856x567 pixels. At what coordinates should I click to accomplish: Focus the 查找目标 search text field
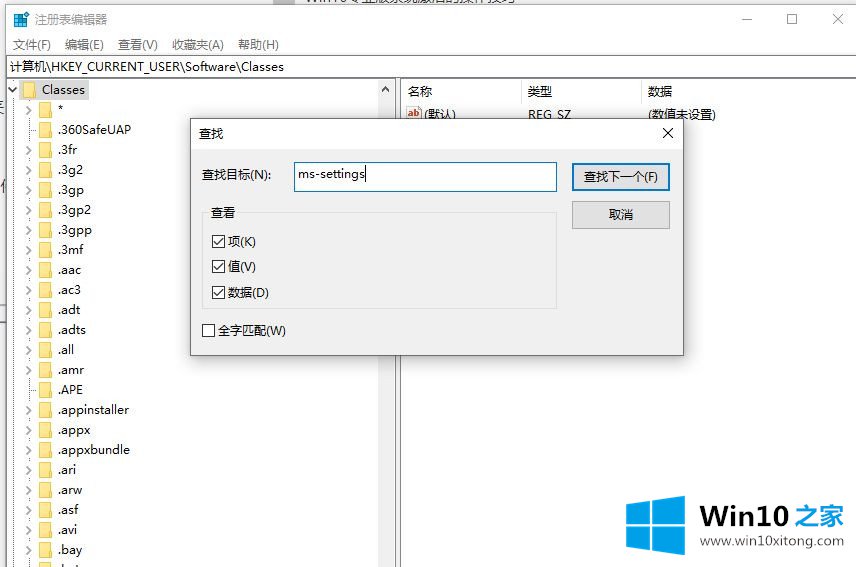(x=425, y=177)
